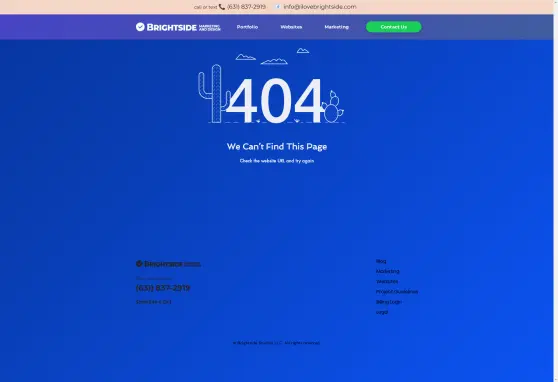Click the Brightside checkmark logo in header
This screenshot has height=382, width=558.
click(178, 27)
